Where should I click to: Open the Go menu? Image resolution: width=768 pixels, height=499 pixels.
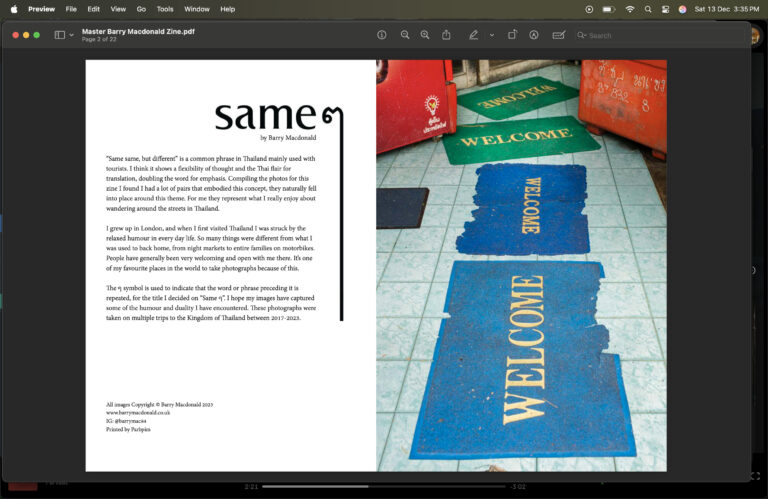click(x=141, y=9)
